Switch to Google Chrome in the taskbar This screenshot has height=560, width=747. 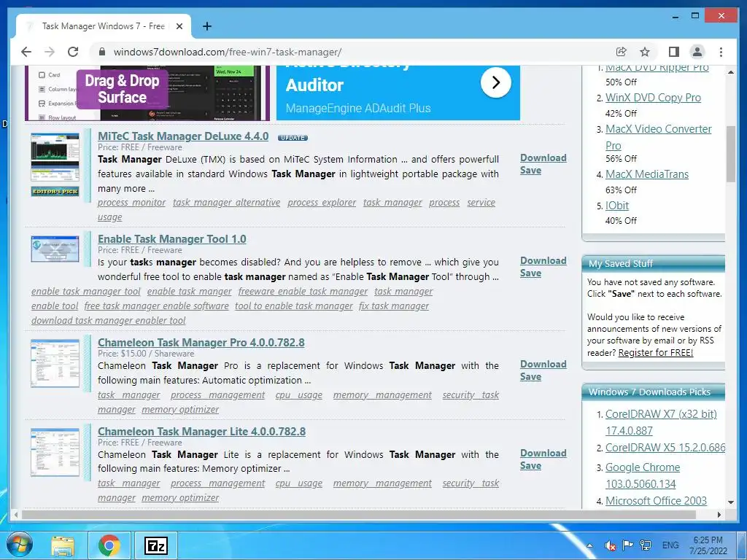(x=109, y=545)
